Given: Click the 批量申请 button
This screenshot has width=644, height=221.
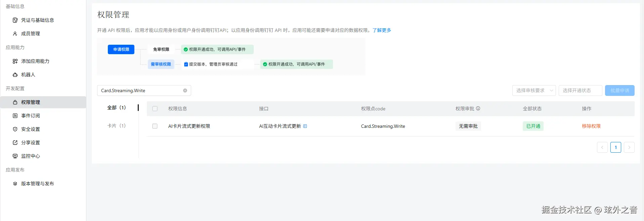Looking at the screenshot, I should [x=619, y=90].
